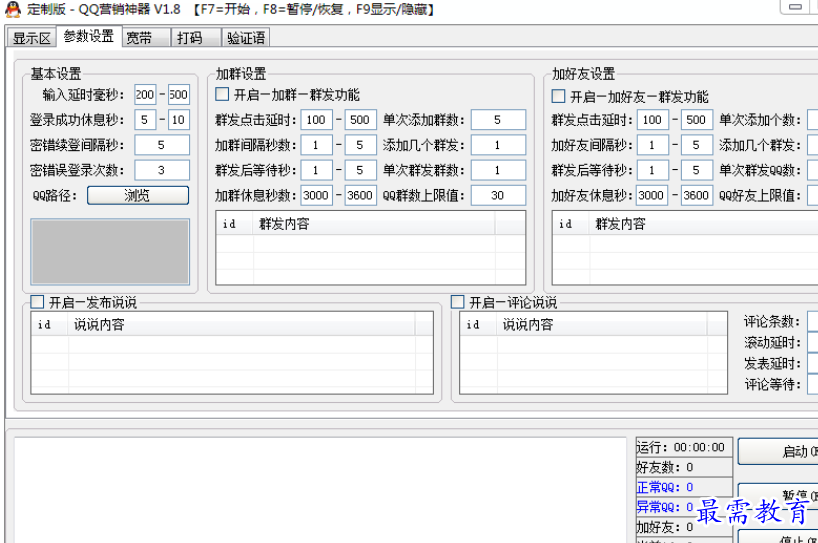The image size is (818, 543).
Task: Click the 加群 群发后等待秒 minimum field
Action: (x=316, y=170)
